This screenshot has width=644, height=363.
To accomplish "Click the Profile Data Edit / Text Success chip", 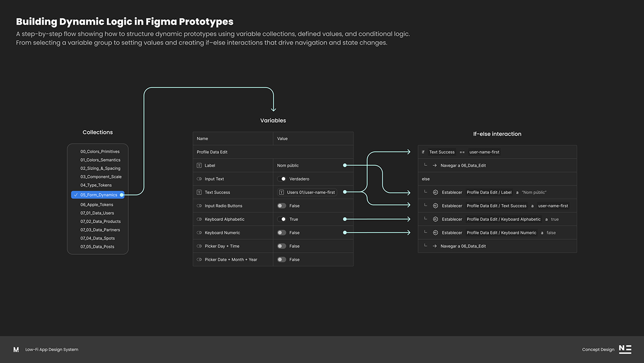I will 497,206.
